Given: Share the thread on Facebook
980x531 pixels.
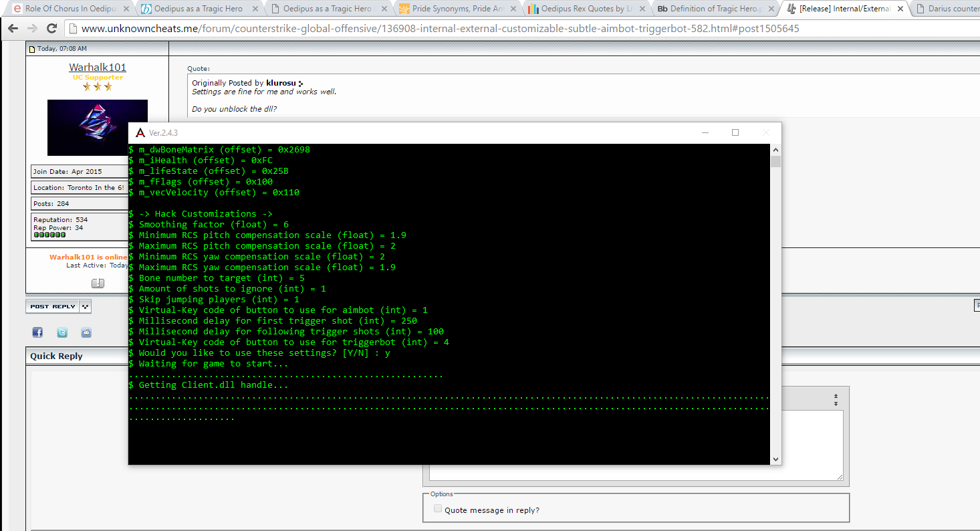Looking at the screenshot, I should 37,332.
